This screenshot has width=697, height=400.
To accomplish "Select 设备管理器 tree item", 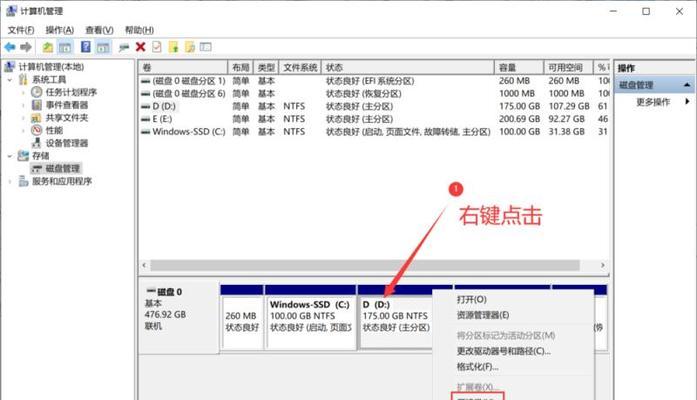I will tap(67, 143).
